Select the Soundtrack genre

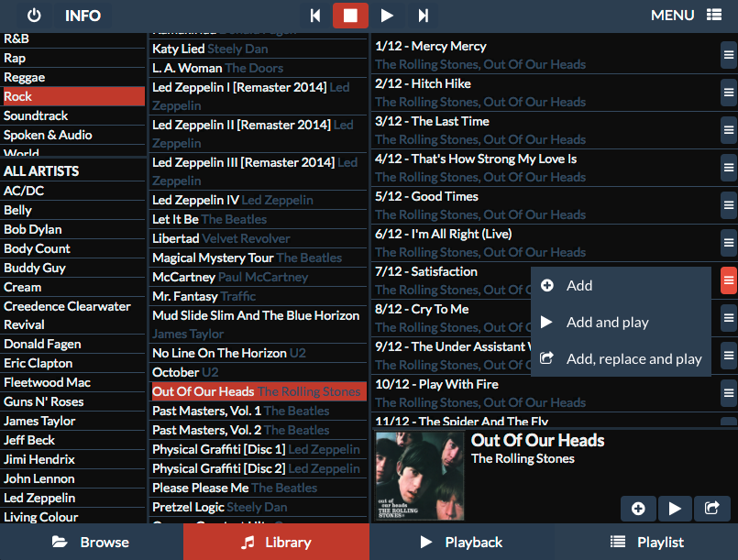pyautogui.click(x=72, y=115)
